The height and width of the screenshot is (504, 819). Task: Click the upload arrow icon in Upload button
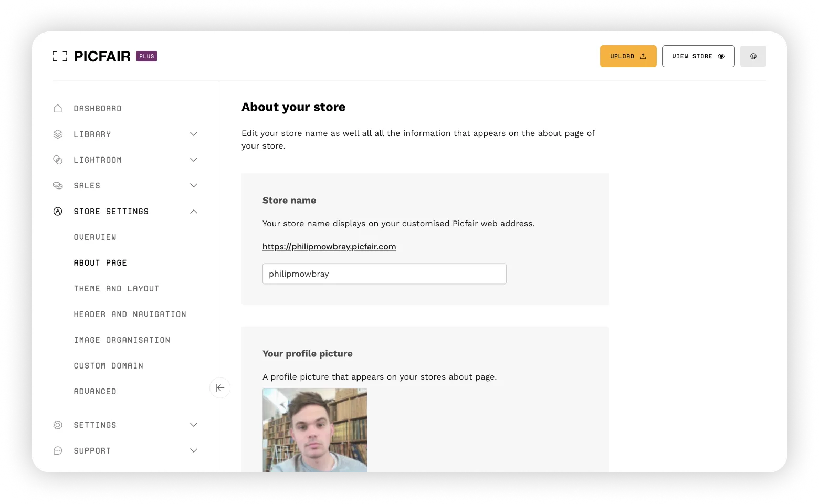643,56
